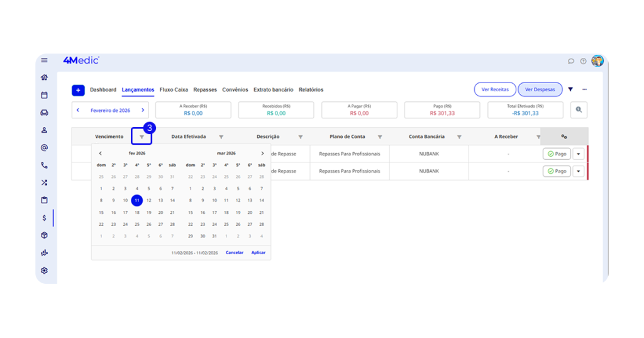Go to next month in the calendar

[262, 153]
